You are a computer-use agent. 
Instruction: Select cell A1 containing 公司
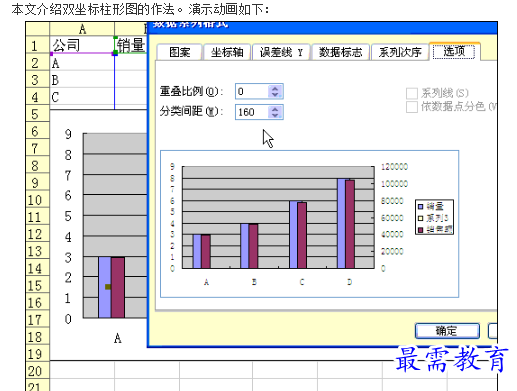pyautogui.click(x=82, y=45)
